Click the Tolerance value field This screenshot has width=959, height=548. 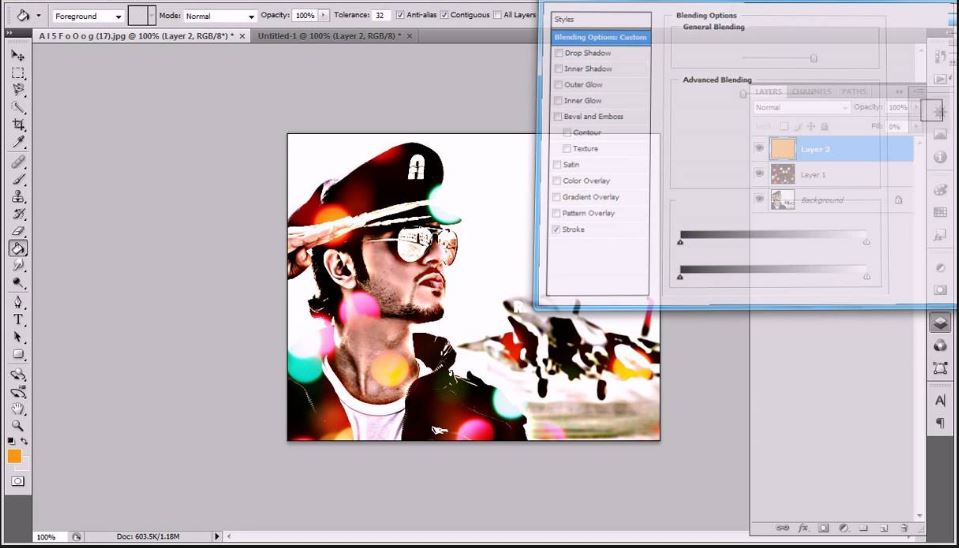[381, 15]
